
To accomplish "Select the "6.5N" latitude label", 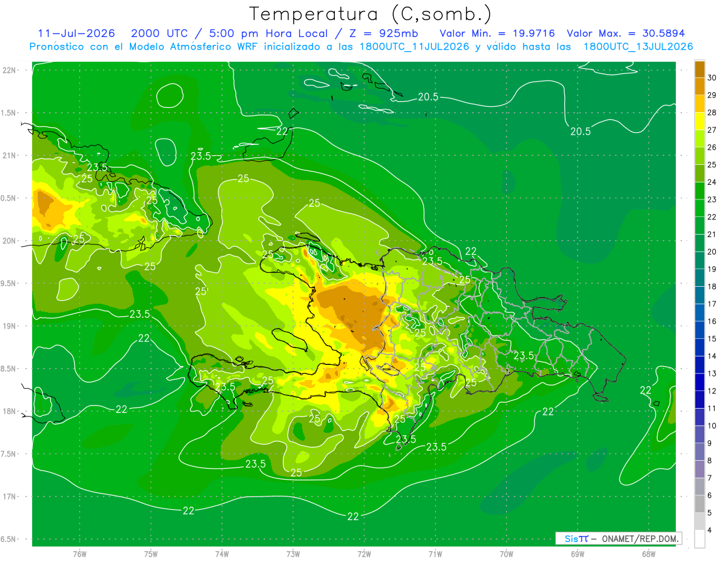I will 9,539.
